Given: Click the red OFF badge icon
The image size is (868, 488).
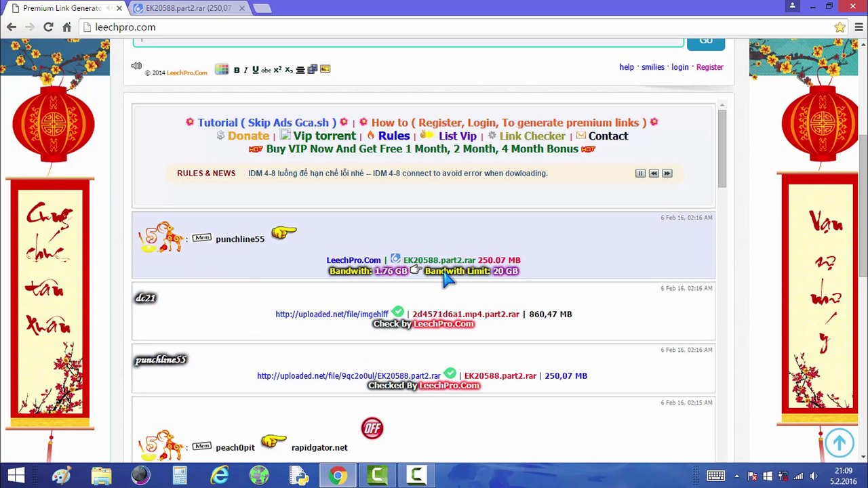Looking at the screenshot, I should tap(372, 428).
